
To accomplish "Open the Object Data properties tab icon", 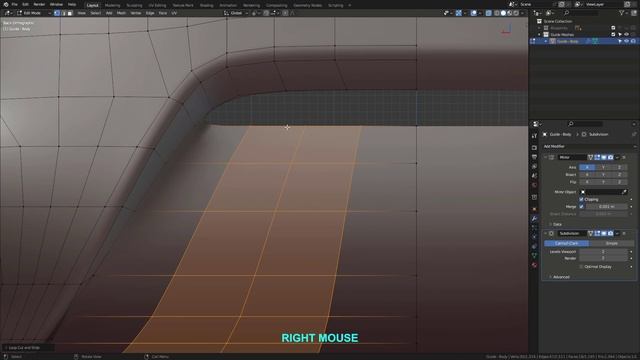I will [534, 256].
